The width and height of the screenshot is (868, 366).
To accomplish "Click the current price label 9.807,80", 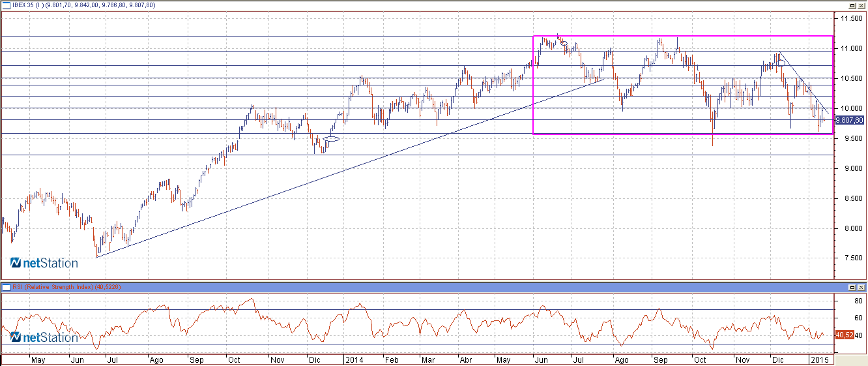I will tap(849, 120).
